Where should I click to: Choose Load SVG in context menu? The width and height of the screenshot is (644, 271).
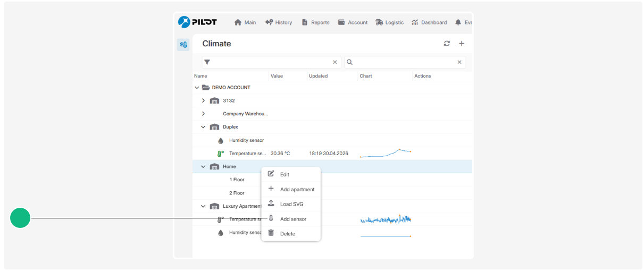point(291,204)
